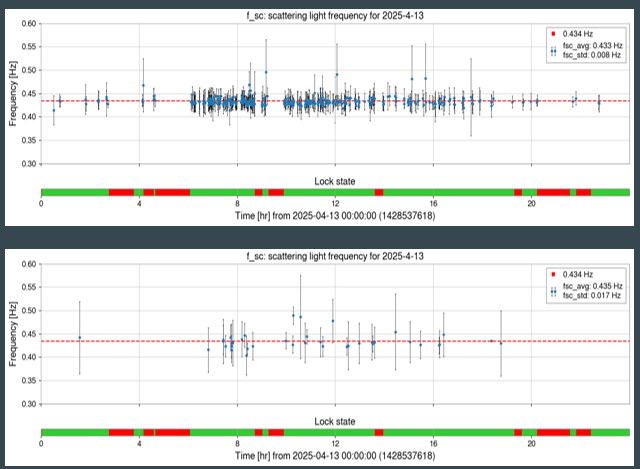Click the 'Frequency [Hz]' axis label of the lower plot
Image resolution: width=640 pixels, height=469 pixels.
(13, 334)
